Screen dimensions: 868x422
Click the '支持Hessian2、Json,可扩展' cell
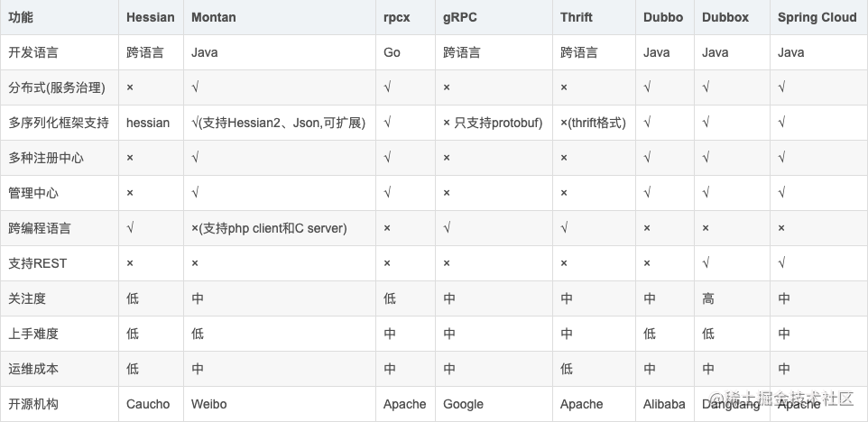point(278,123)
